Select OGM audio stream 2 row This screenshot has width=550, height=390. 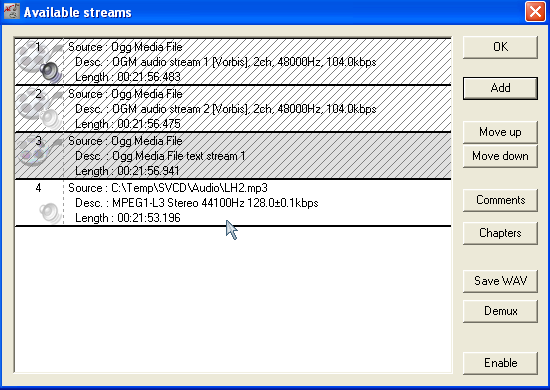click(233, 109)
